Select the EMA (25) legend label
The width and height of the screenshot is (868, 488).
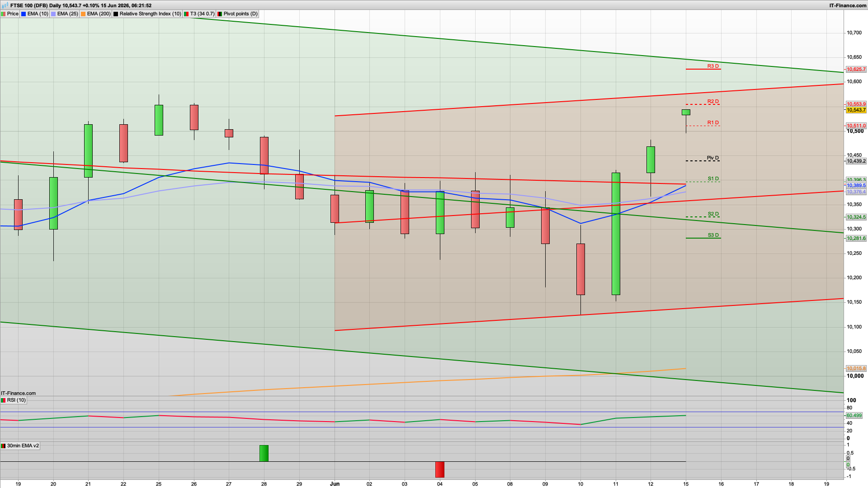[x=67, y=14]
